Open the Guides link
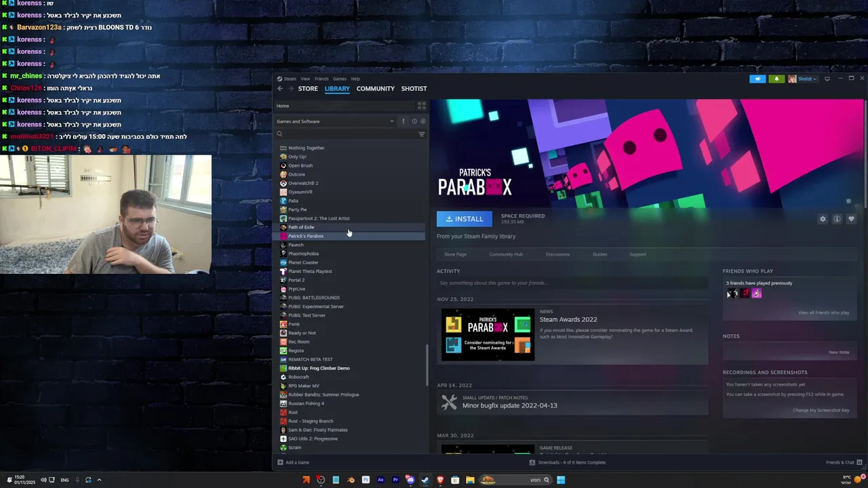 (599, 254)
